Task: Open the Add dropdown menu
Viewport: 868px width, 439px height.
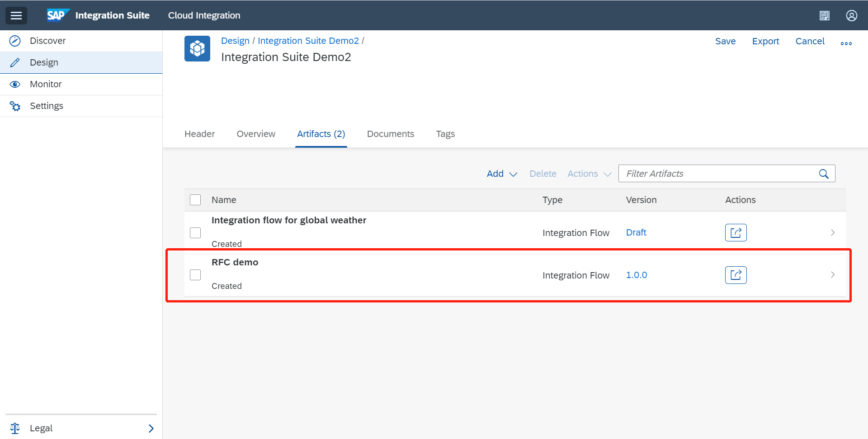Action: tap(501, 174)
